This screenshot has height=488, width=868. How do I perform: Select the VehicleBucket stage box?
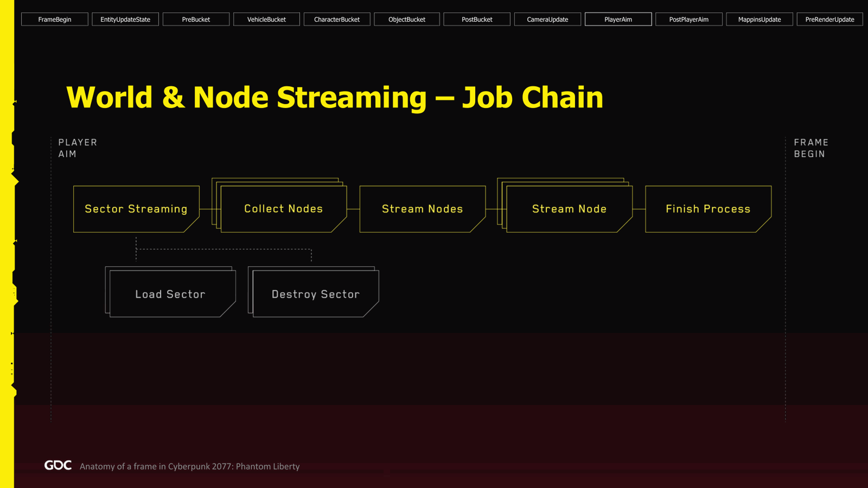pyautogui.click(x=266, y=20)
